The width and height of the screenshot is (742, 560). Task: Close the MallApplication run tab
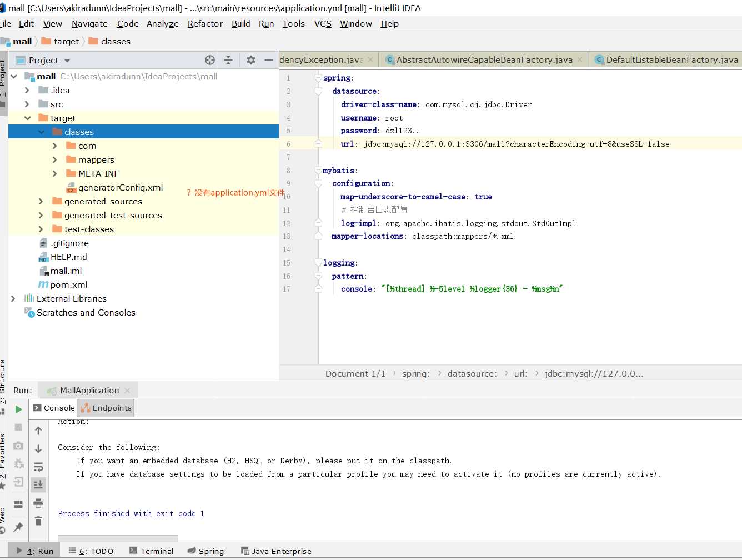[x=127, y=391]
